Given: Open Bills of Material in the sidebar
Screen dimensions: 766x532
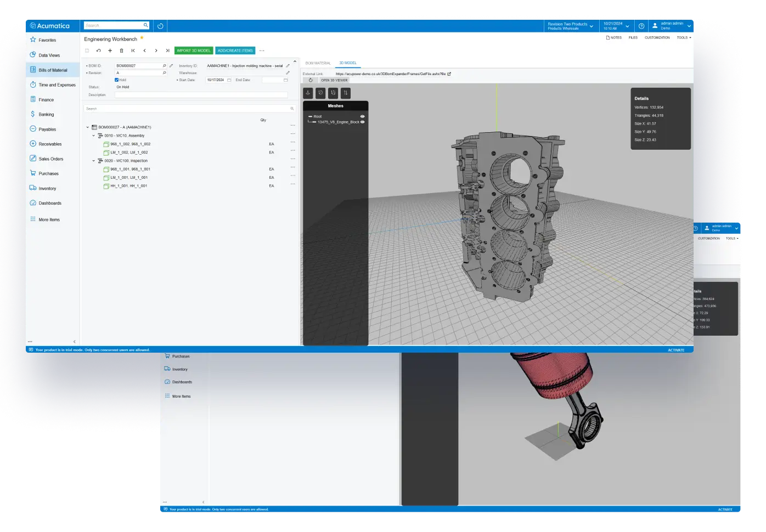Looking at the screenshot, I should coord(53,70).
